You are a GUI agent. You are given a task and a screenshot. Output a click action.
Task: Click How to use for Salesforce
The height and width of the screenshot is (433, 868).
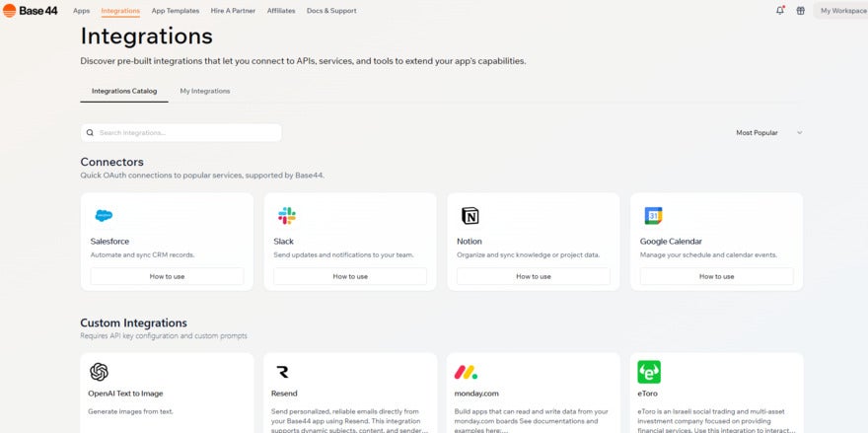click(167, 276)
